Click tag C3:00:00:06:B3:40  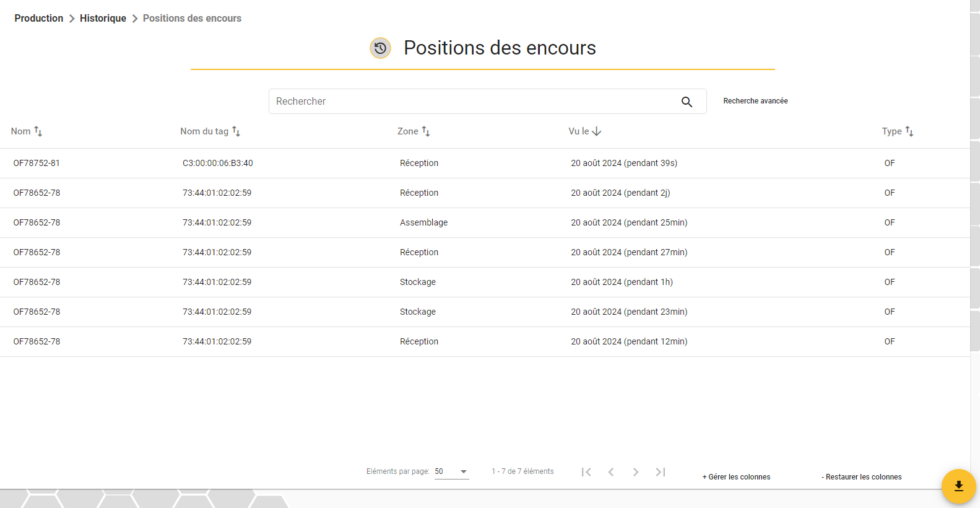tap(218, 164)
